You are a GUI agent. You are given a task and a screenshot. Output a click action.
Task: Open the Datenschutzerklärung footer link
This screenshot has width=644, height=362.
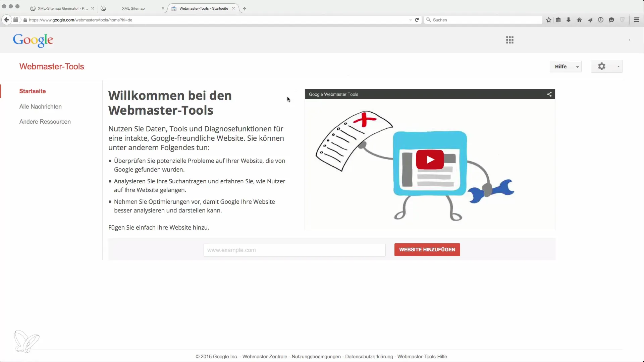369,357
